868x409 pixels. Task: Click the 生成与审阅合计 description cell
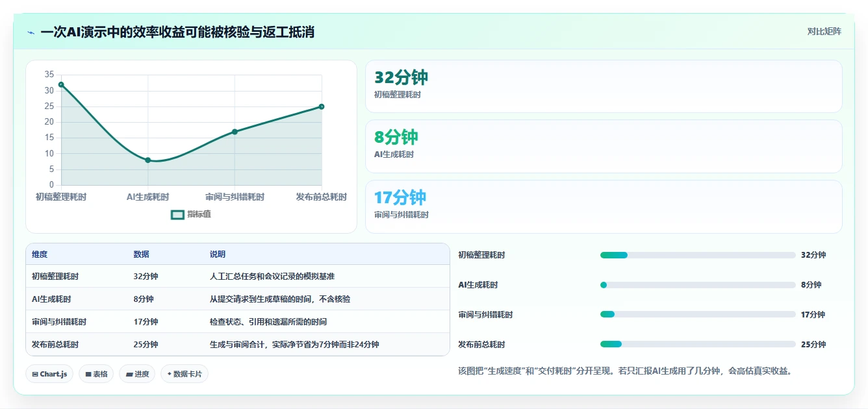coord(294,345)
